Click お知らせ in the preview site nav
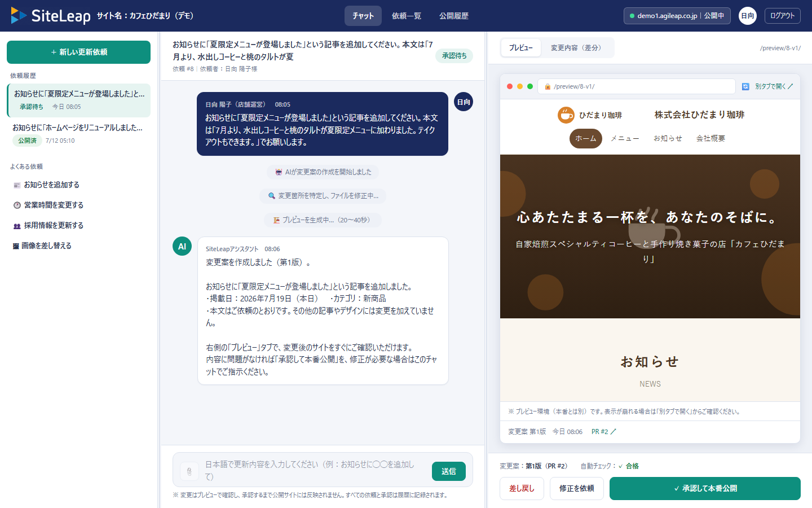 pyautogui.click(x=668, y=138)
